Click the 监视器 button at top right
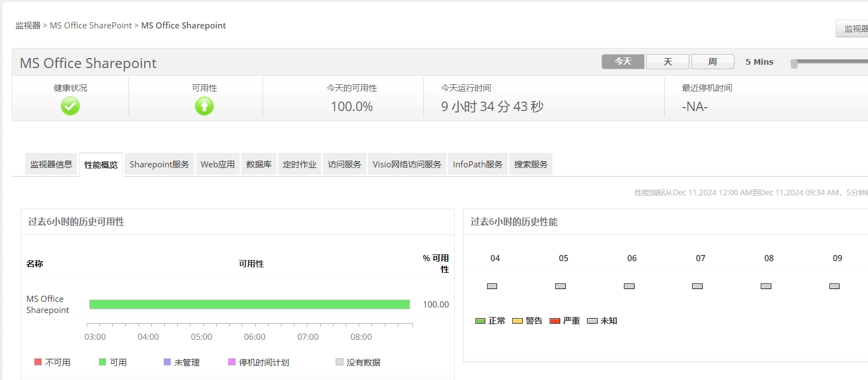 [x=852, y=28]
